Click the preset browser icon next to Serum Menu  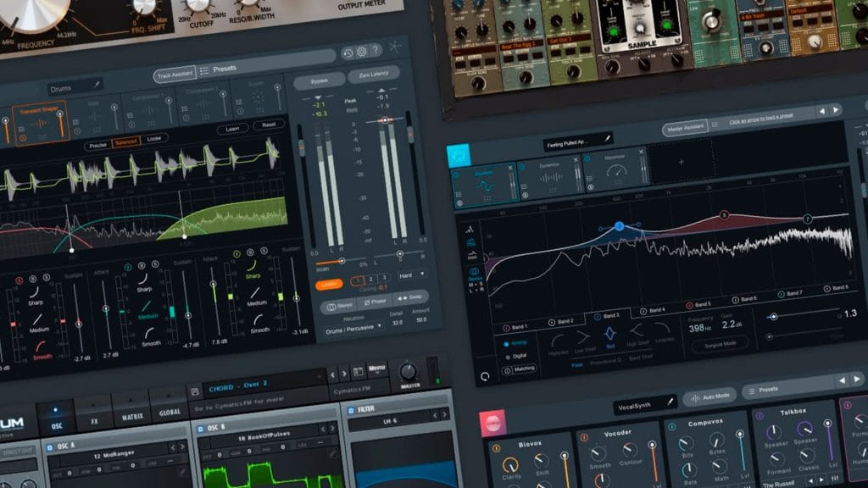(358, 372)
